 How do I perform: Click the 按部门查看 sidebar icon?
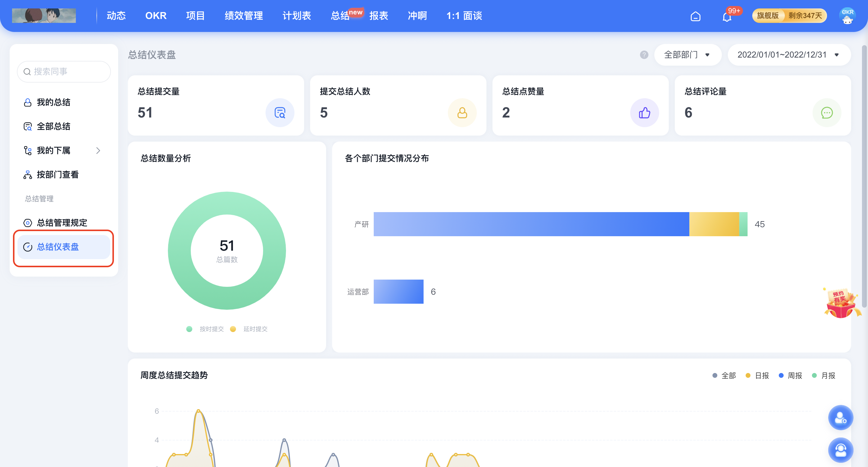pyautogui.click(x=28, y=175)
